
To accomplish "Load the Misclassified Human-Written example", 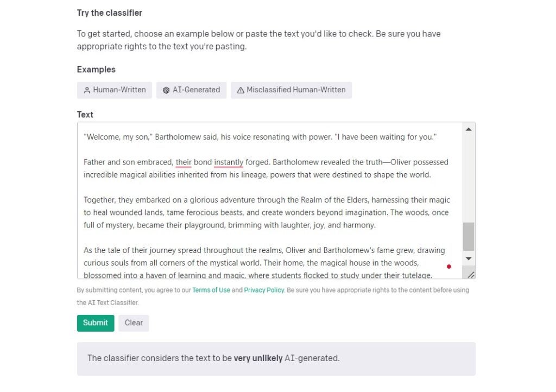I will point(291,90).
